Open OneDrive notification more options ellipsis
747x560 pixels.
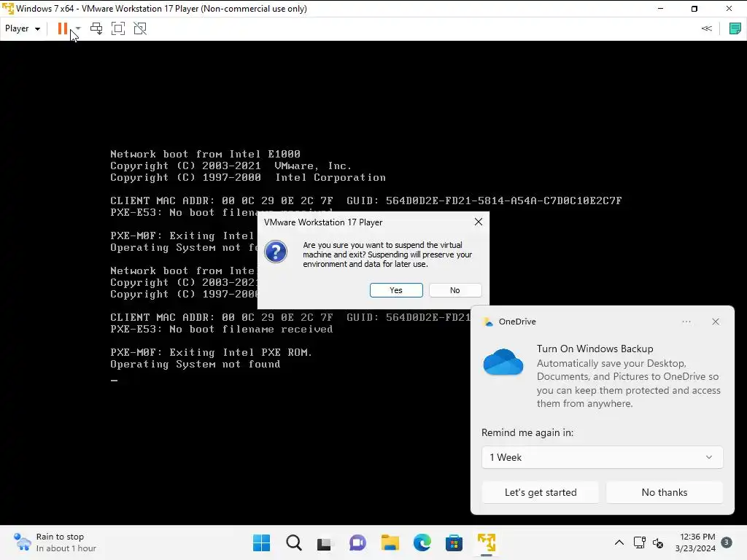point(686,322)
